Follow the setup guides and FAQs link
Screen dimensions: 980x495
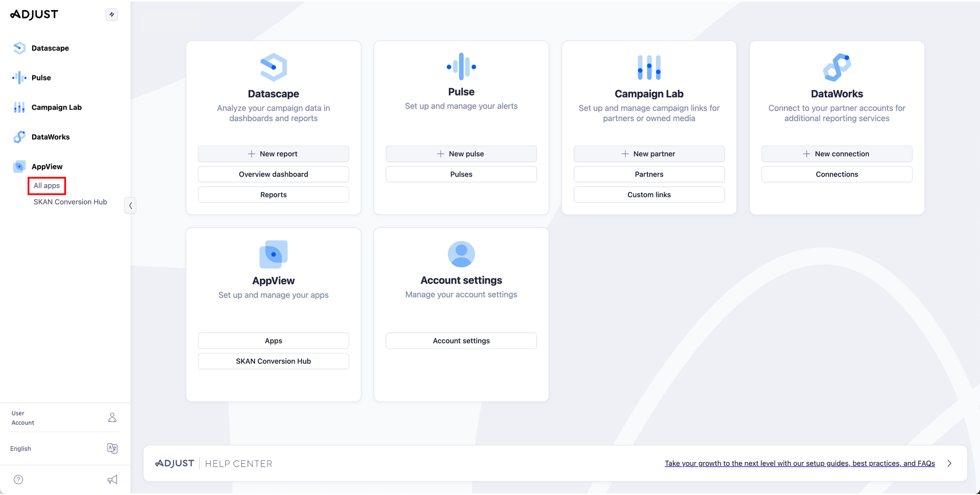click(800, 463)
